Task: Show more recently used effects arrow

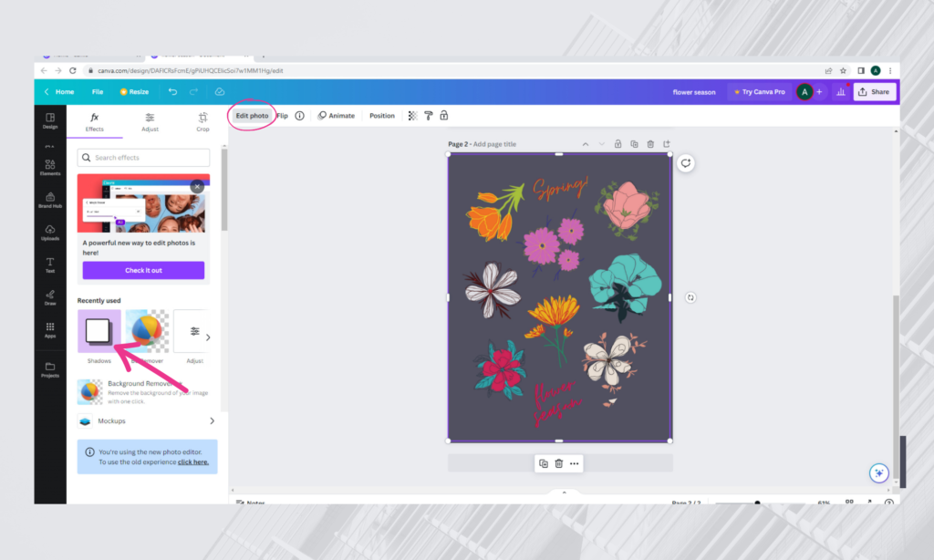Action: point(208,337)
